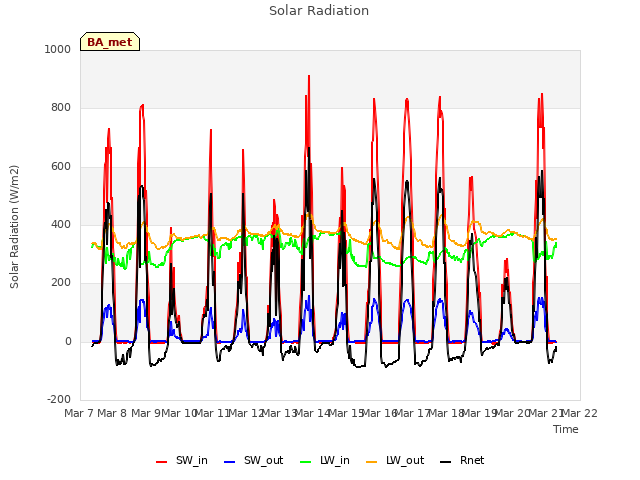This screenshot has height=480, width=640.
Task: Toggle the Rnet legend entry
Action: 462,460
